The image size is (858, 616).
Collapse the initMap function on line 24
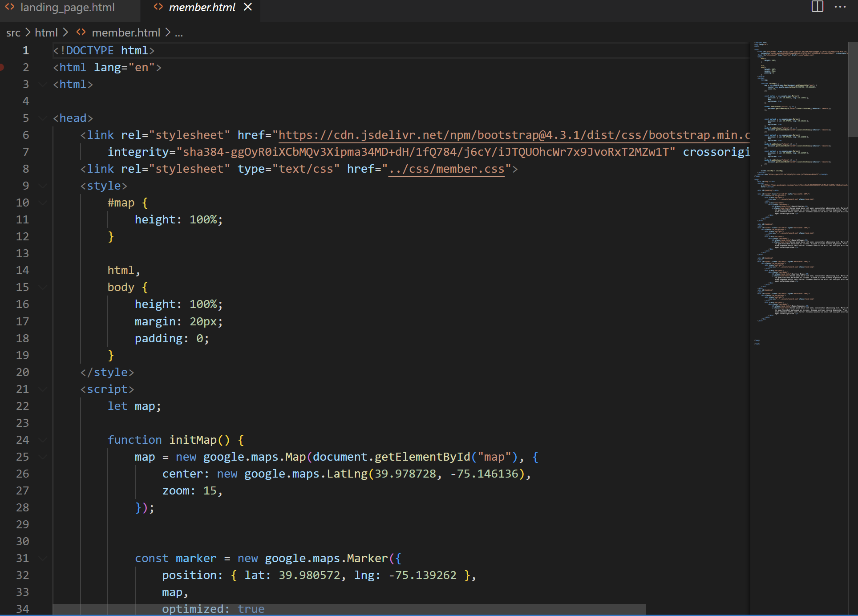tap(43, 440)
